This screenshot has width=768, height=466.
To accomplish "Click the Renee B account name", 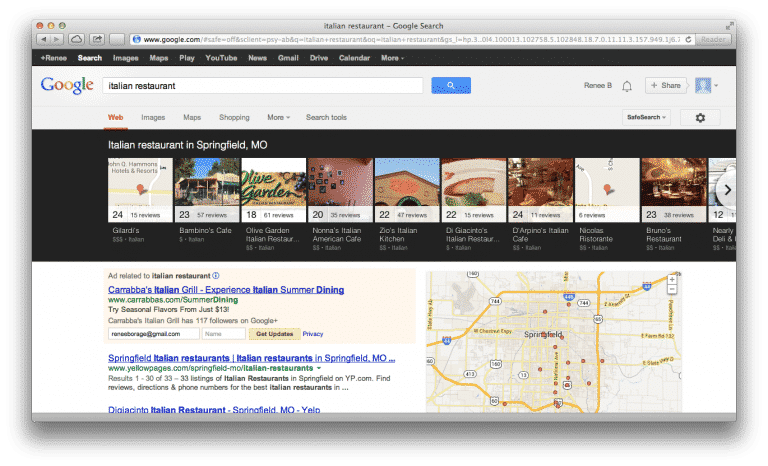I will (598, 85).
